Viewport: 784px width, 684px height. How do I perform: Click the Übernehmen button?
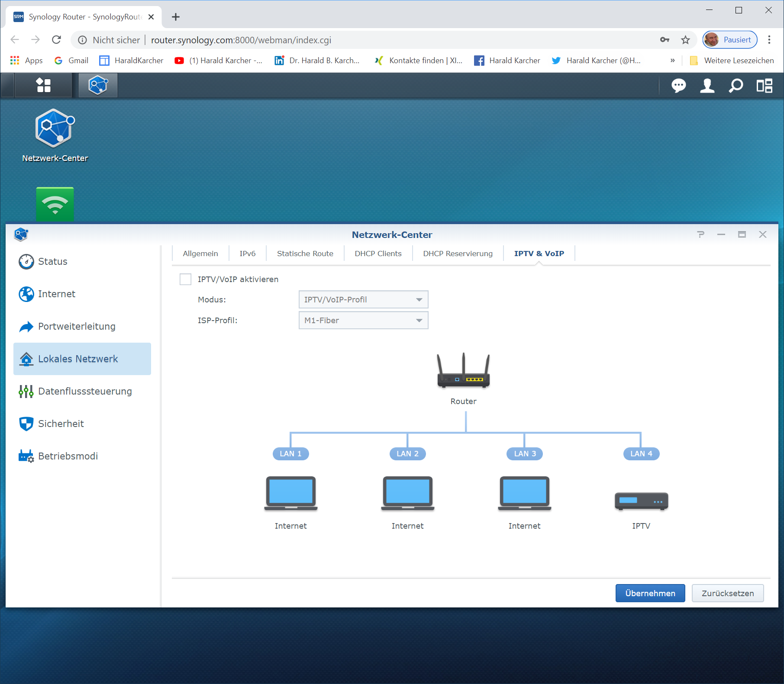(650, 593)
